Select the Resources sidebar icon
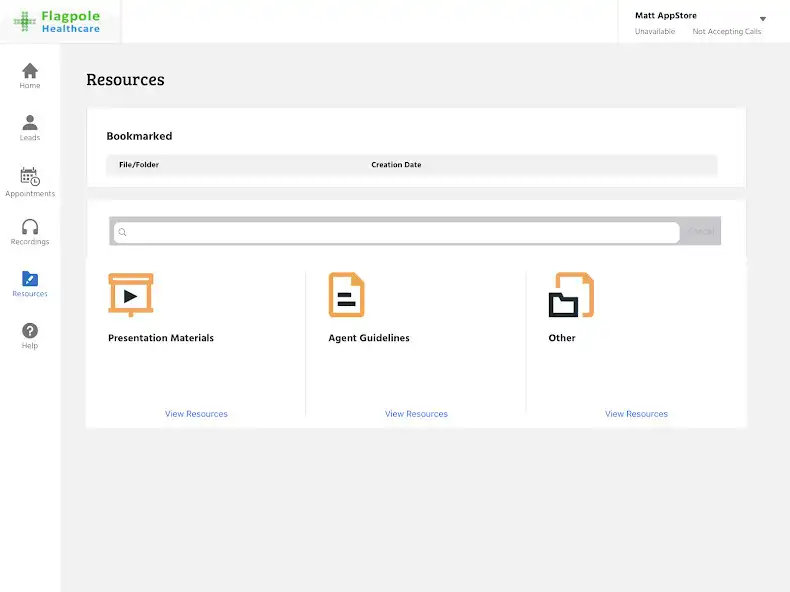790x592 pixels. point(30,279)
